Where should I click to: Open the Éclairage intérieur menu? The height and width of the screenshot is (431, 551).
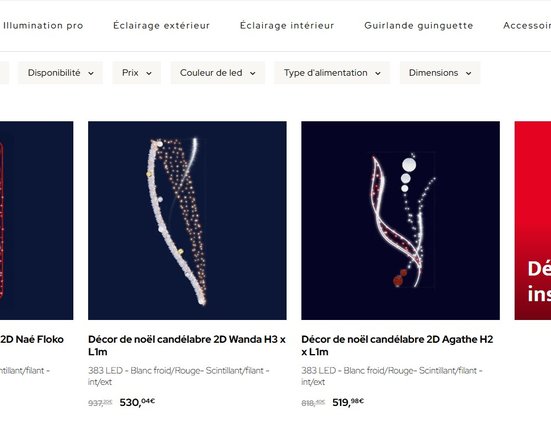coord(287,26)
